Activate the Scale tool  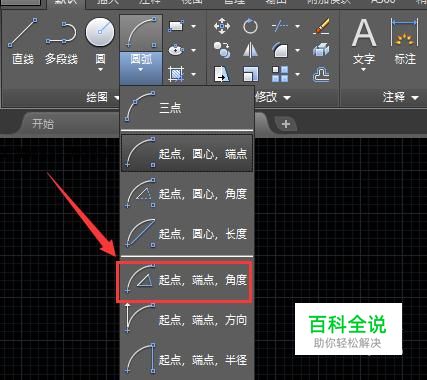pyautogui.click(x=250, y=74)
